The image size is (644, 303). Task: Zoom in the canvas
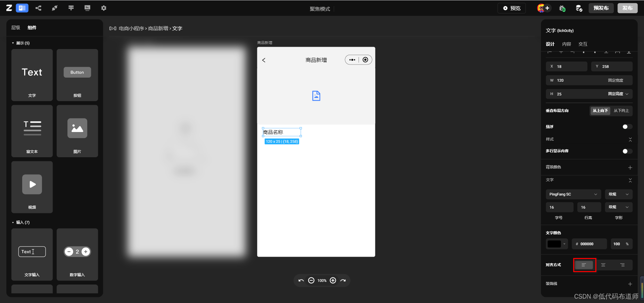[333, 280]
